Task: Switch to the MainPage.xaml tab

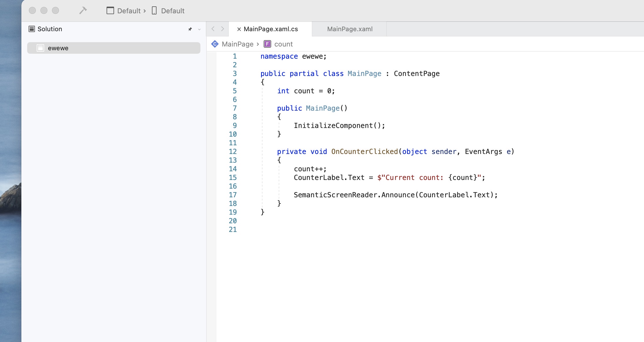Action: (x=349, y=29)
